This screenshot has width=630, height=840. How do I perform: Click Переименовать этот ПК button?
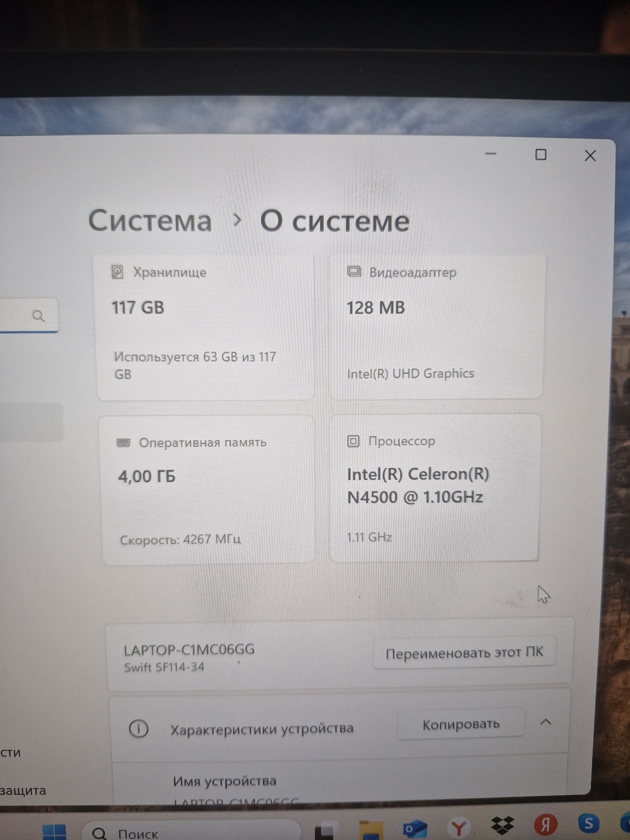465,652
